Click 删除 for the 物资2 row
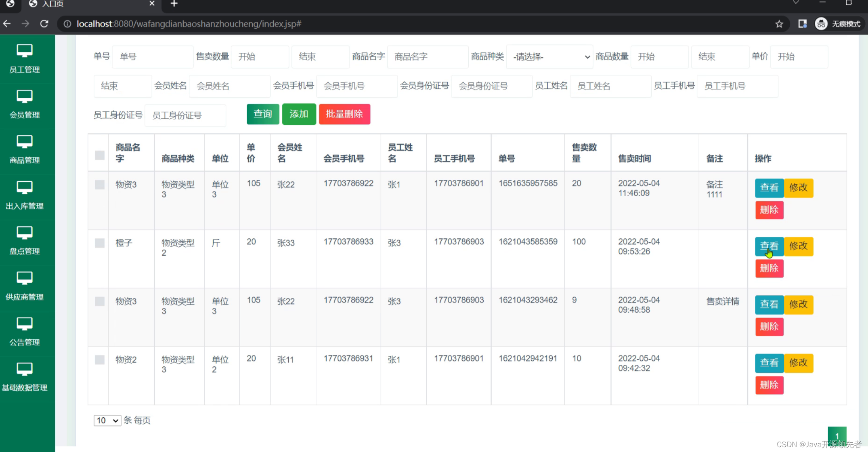The width and height of the screenshot is (868, 452). 769,385
